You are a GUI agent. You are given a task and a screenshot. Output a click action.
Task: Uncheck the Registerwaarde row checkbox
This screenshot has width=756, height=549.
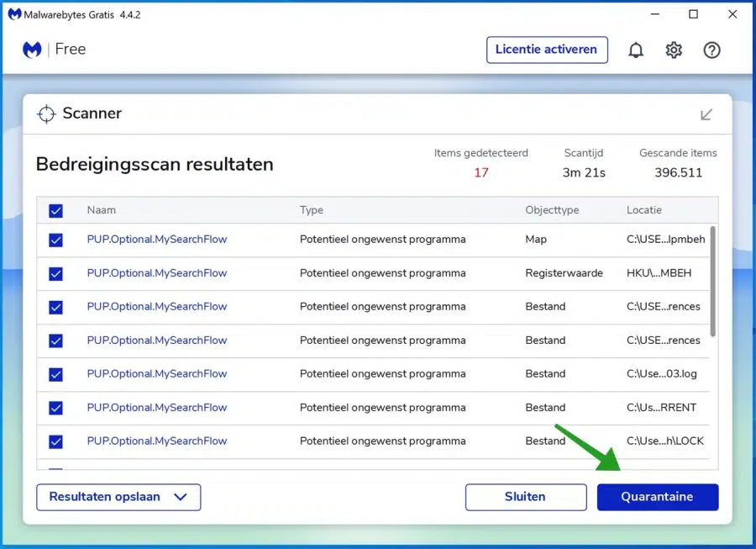tap(56, 273)
